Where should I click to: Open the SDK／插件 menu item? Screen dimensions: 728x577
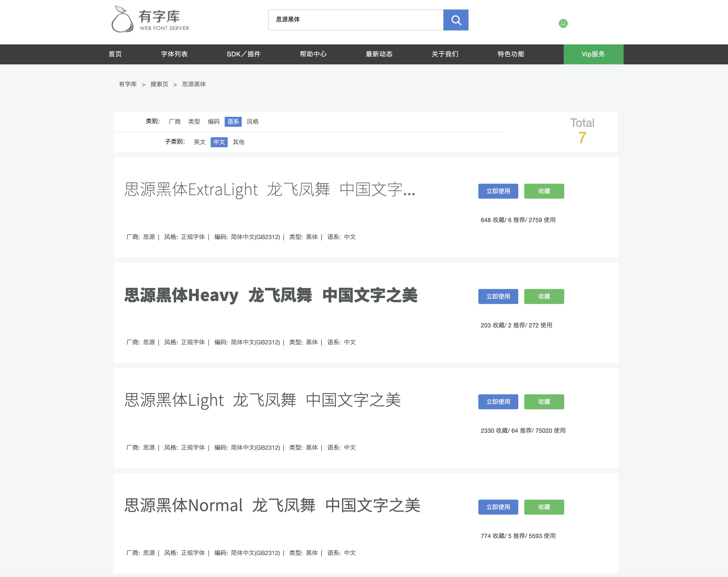click(243, 54)
